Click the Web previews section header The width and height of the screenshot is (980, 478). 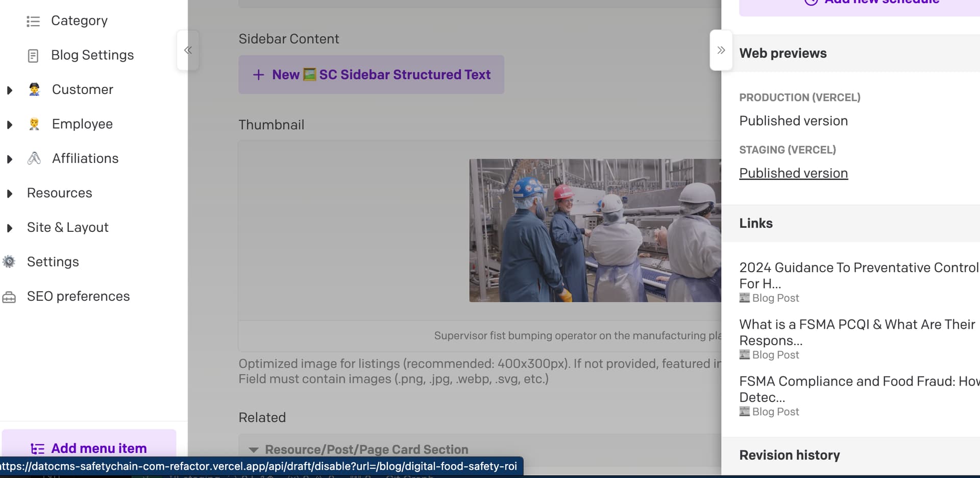pos(850,53)
